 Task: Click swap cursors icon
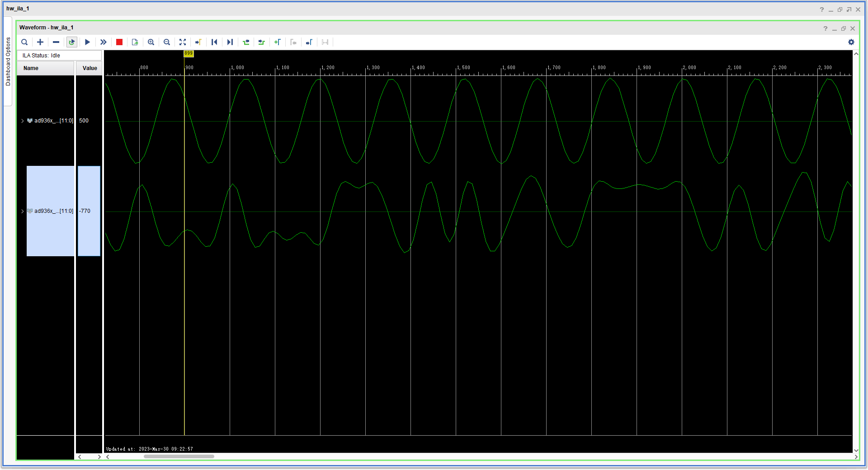tap(325, 42)
